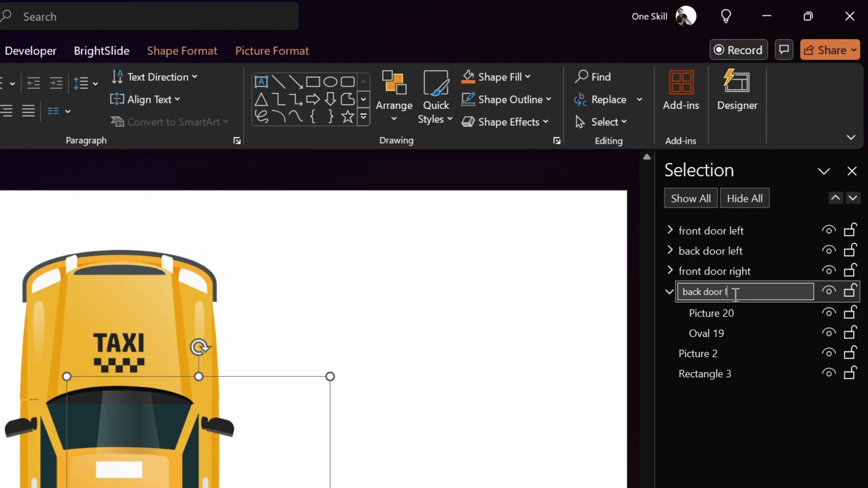Select the Oval shape tool
Screen dimensions: 868x488
coord(330,81)
